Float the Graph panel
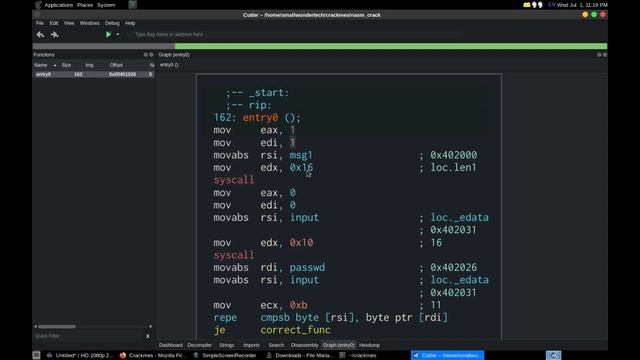This screenshot has height=360, width=640. [x=599, y=55]
